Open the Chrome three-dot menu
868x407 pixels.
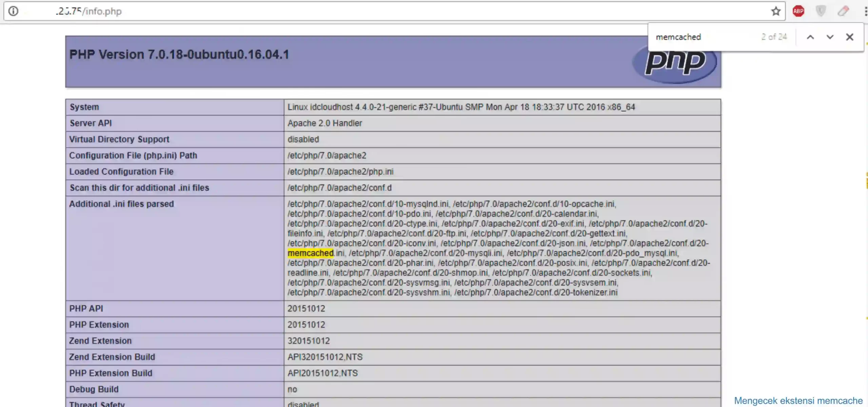[x=865, y=11]
